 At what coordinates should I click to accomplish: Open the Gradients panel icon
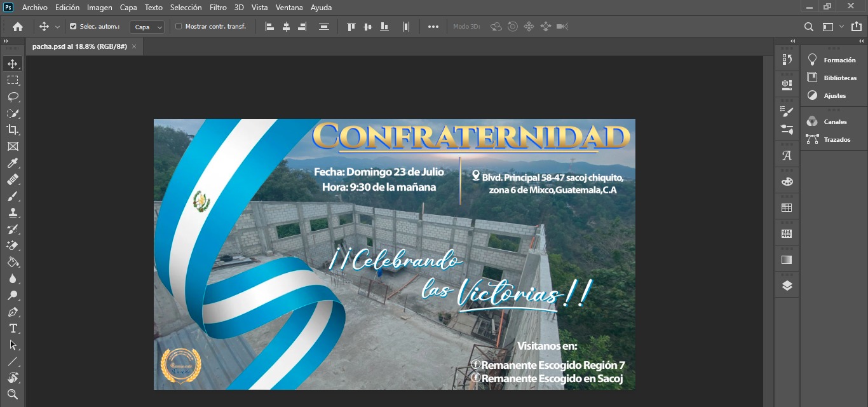click(787, 259)
